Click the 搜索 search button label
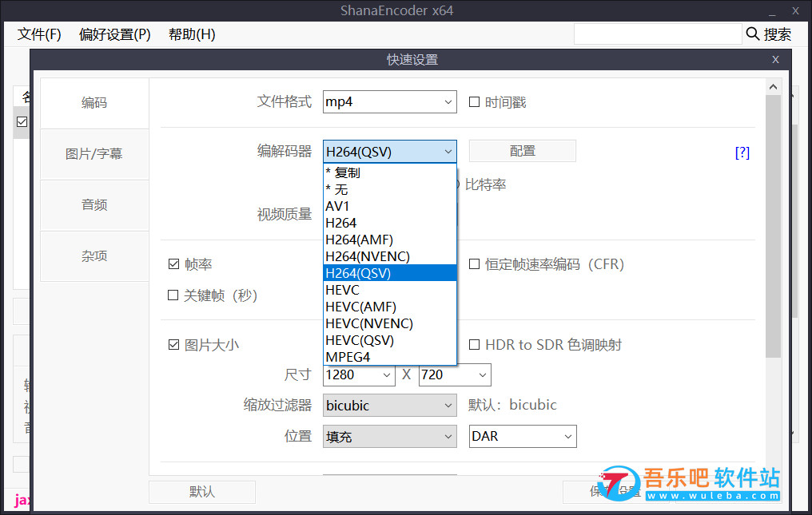The height and width of the screenshot is (515, 812). (x=778, y=34)
